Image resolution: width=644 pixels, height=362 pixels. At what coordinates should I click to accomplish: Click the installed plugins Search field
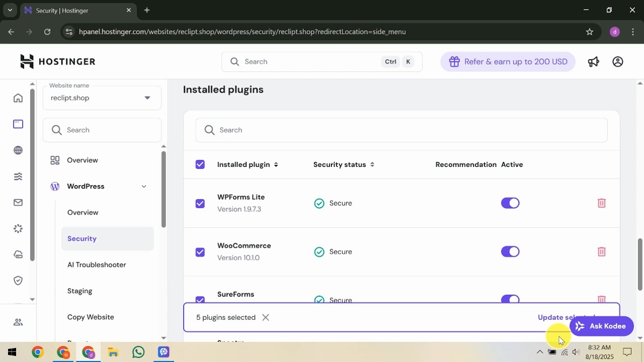(401, 130)
